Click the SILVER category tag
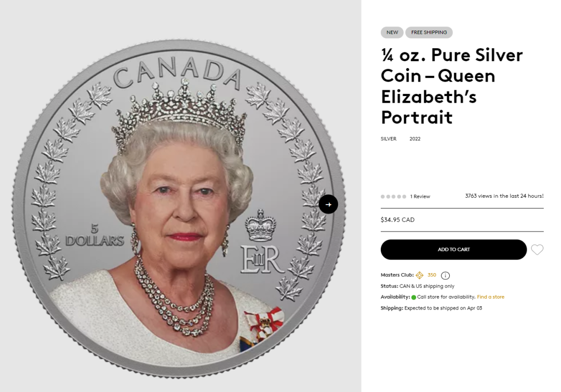Image resolution: width=561 pixels, height=392 pixels. (389, 139)
